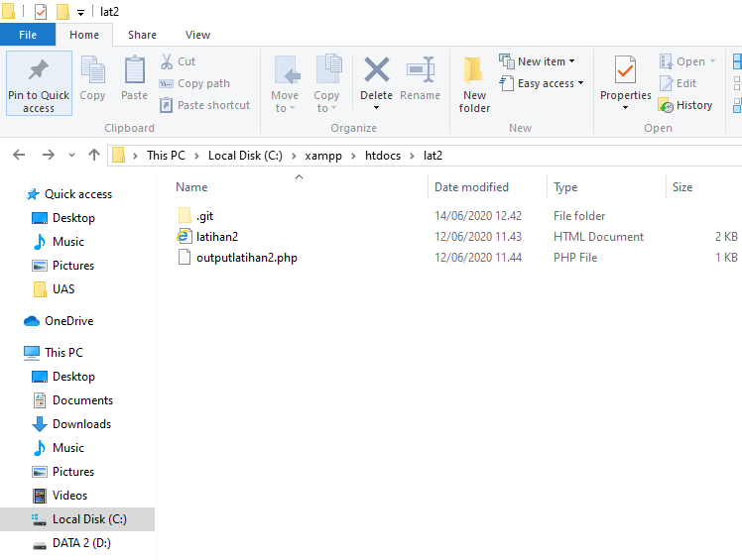Screen dimensions: 742x560
Task: Click the Copy ribbon icon
Action: point(93,69)
